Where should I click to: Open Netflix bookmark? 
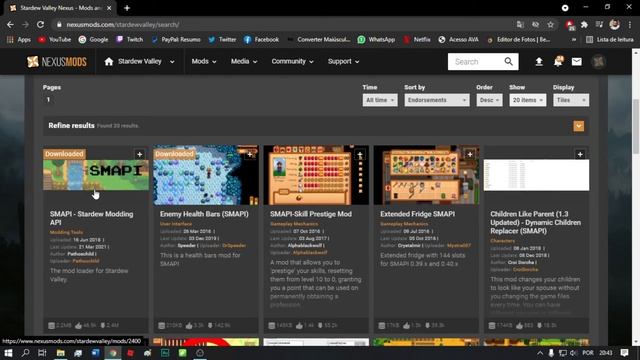click(x=417, y=40)
